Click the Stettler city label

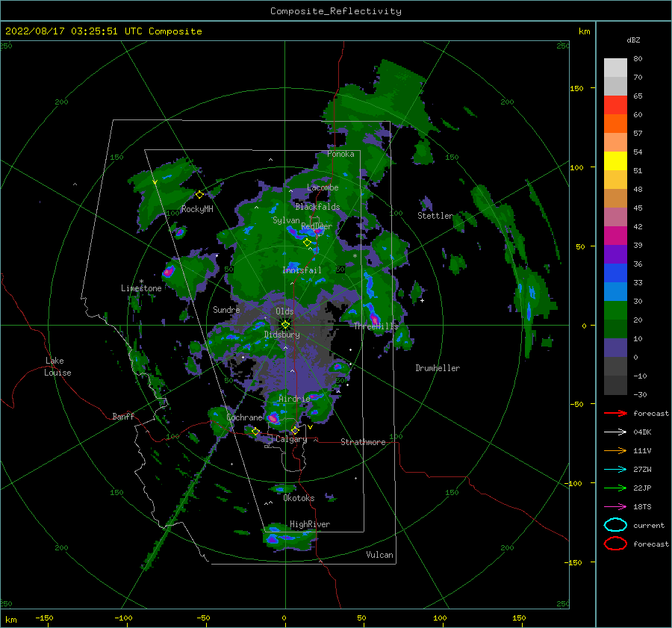coord(435,216)
